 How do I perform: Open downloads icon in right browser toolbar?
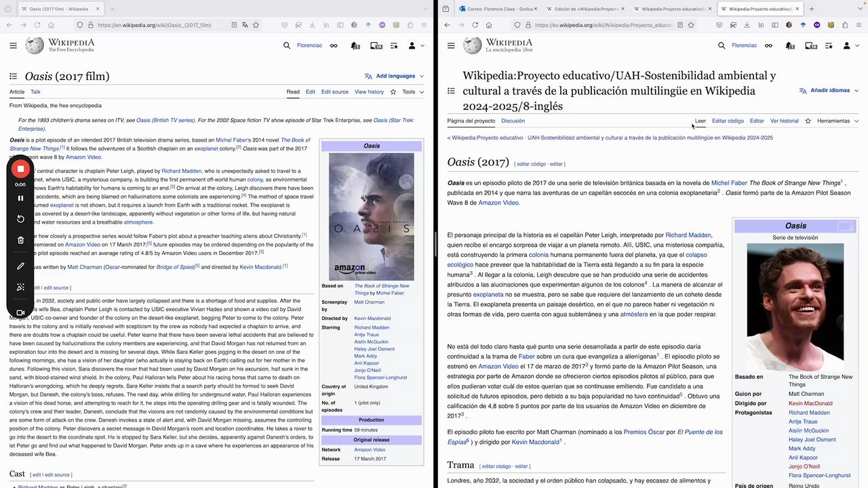(746, 25)
